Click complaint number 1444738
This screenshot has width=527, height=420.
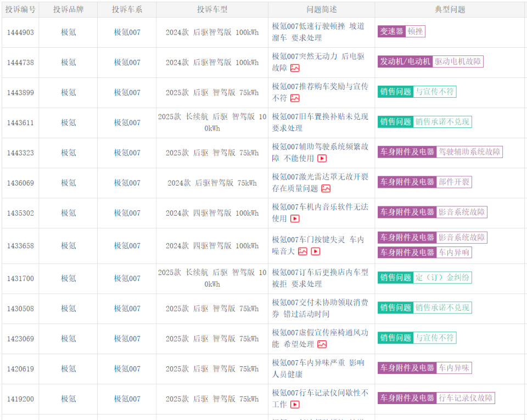point(20,63)
